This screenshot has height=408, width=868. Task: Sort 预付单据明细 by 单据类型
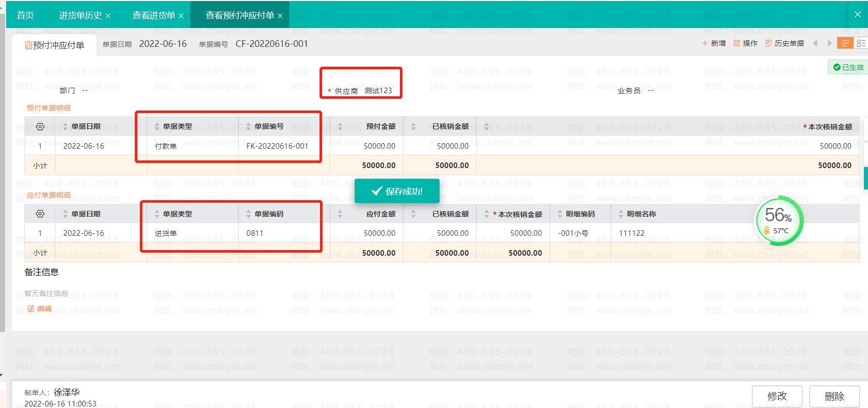(157, 126)
